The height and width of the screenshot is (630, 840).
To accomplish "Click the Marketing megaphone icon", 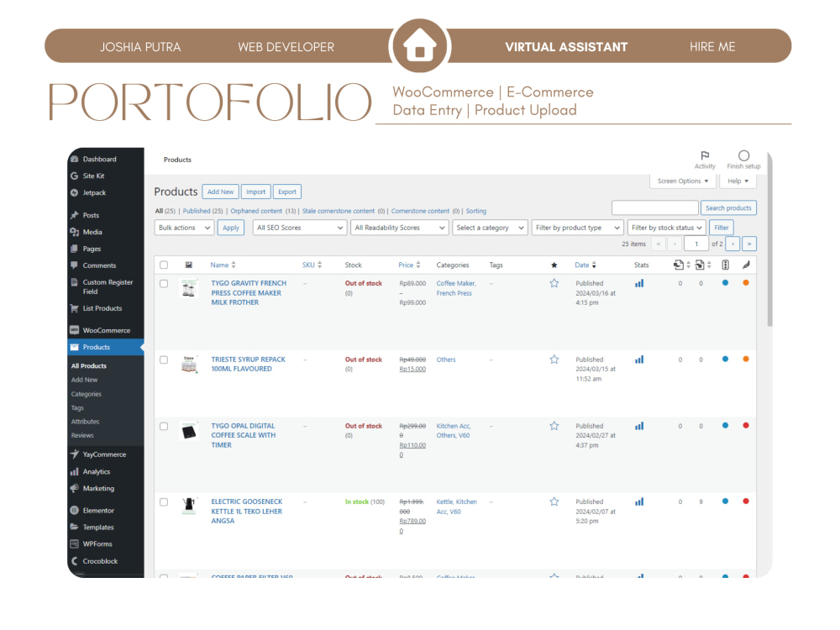I will pyautogui.click(x=75, y=488).
